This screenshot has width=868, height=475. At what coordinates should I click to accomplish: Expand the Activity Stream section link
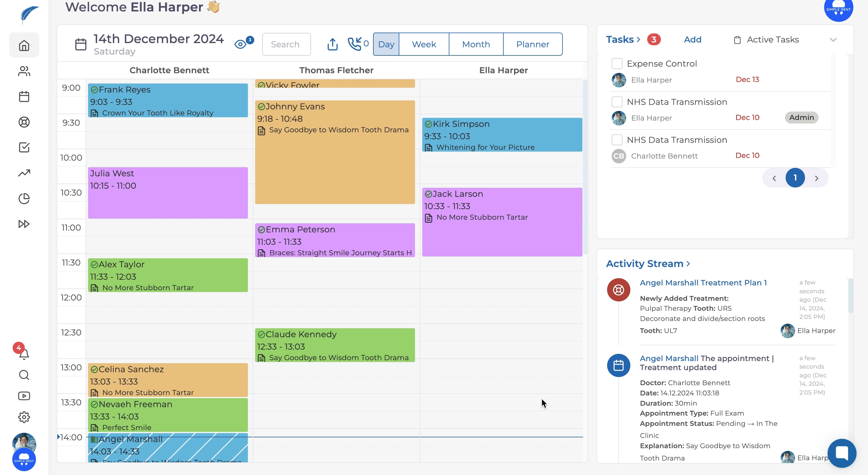click(648, 264)
